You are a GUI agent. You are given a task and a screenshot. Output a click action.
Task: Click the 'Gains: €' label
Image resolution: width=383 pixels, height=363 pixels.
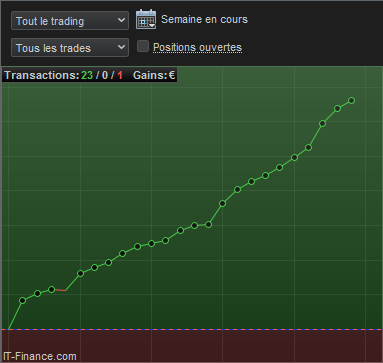coord(154,75)
